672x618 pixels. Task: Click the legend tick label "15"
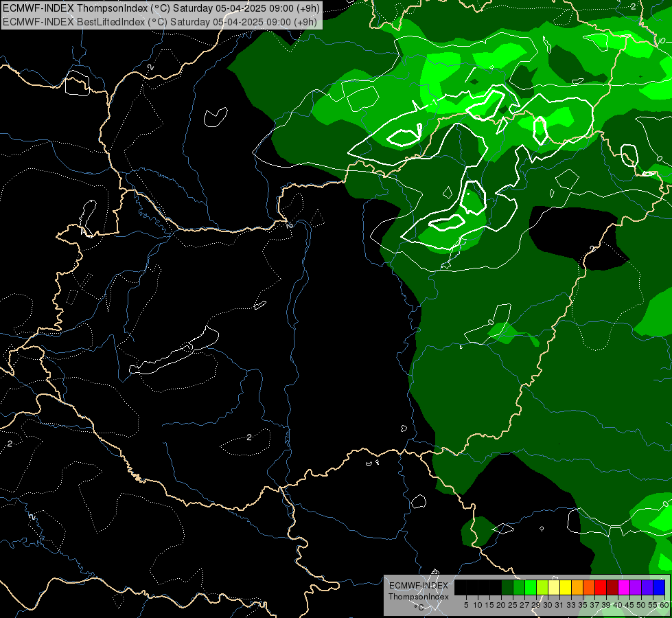490,605
